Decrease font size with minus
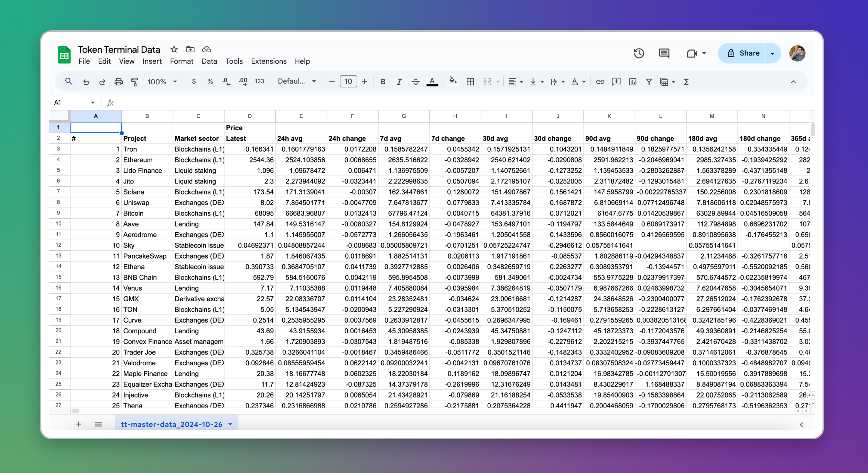 332,82
